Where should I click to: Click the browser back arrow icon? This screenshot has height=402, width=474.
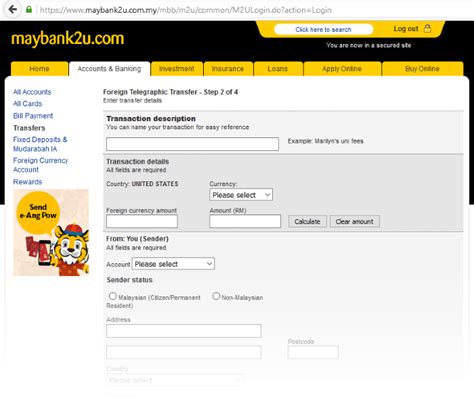coord(13,9)
